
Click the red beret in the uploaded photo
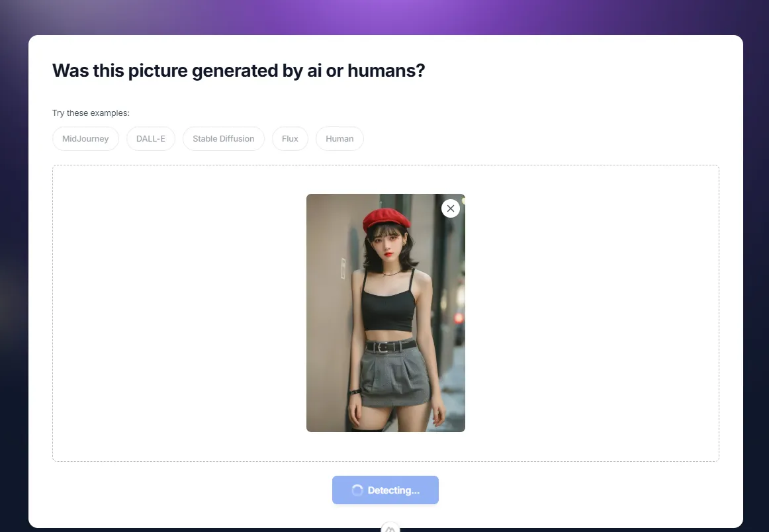click(386, 218)
